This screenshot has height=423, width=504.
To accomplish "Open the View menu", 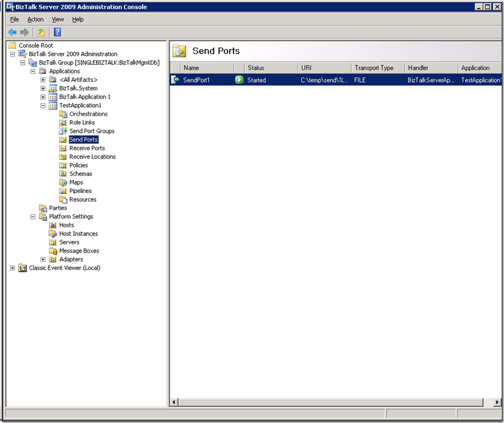I will click(58, 19).
